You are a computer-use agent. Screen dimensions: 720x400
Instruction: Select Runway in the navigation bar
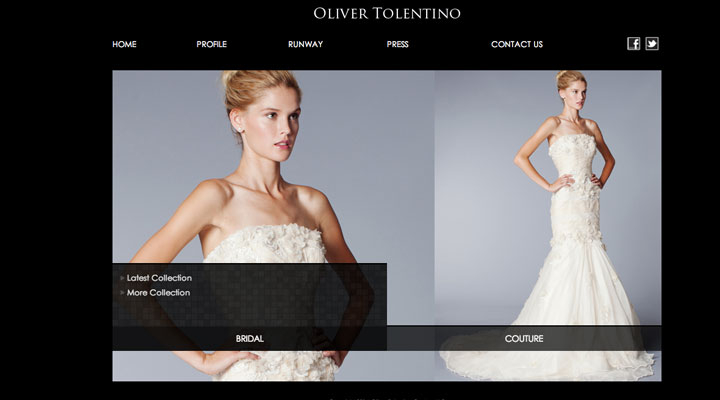pyautogui.click(x=305, y=44)
